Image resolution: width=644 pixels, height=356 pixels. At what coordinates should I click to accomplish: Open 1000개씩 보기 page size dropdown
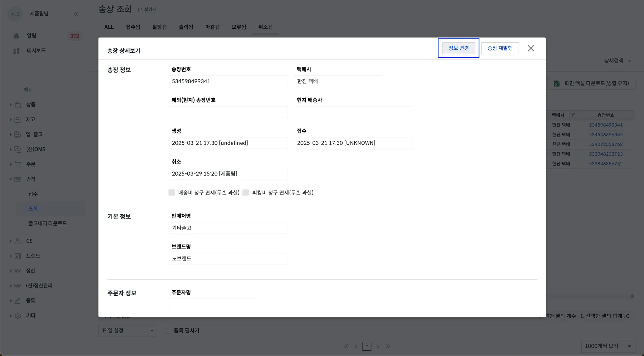[608, 346]
